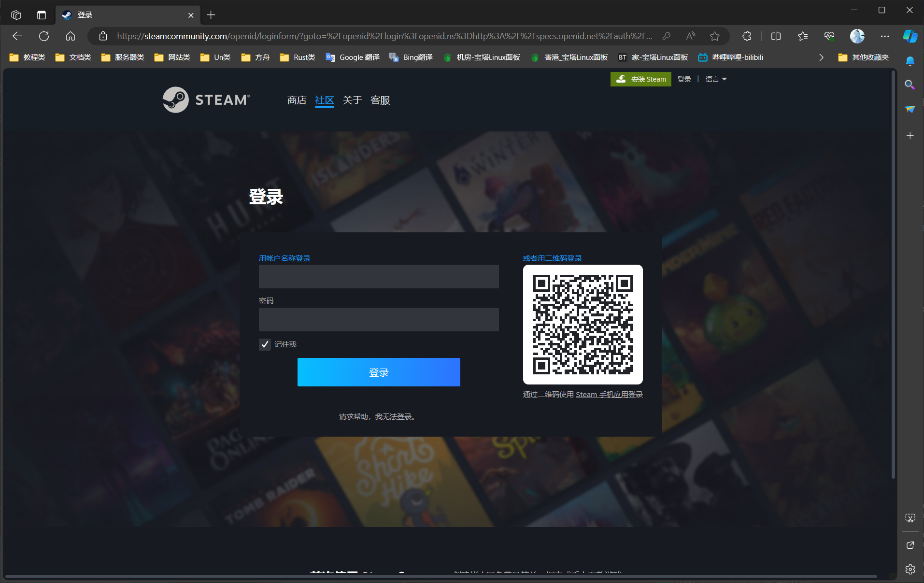The image size is (924, 583).
Task: Open the 哔哩哔哩-bilibili bookmark
Action: pos(731,57)
